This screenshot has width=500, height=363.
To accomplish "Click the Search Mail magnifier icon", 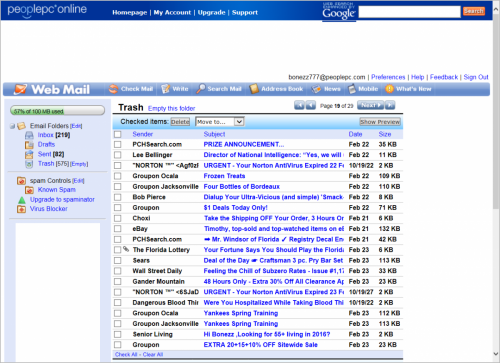I will [201, 89].
